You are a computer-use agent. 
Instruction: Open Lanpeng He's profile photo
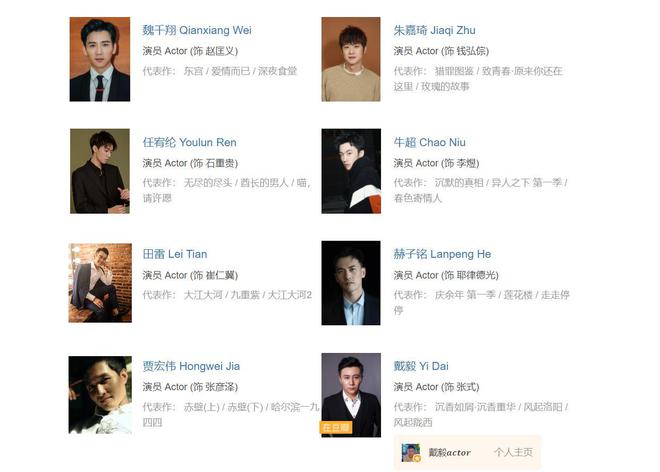(x=351, y=283)
